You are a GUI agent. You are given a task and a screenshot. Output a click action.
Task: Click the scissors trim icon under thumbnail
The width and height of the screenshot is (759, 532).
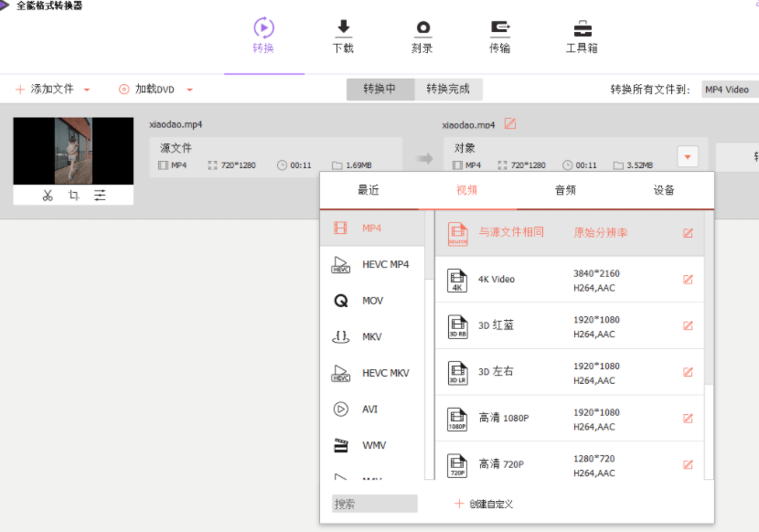48,195
